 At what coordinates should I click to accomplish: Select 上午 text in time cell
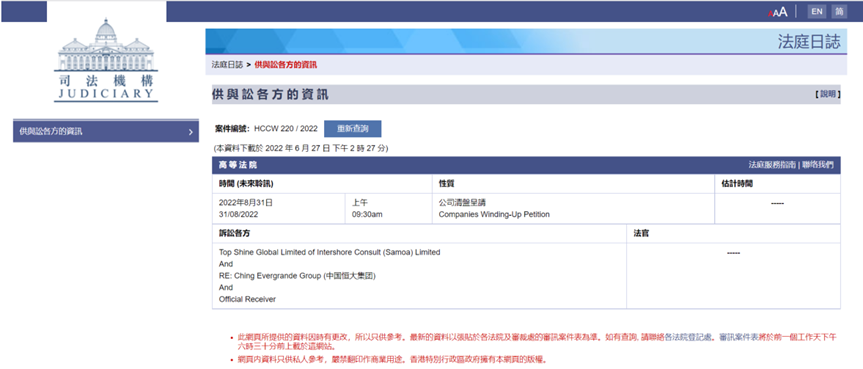pyautogui.click(x=359, y=203)
